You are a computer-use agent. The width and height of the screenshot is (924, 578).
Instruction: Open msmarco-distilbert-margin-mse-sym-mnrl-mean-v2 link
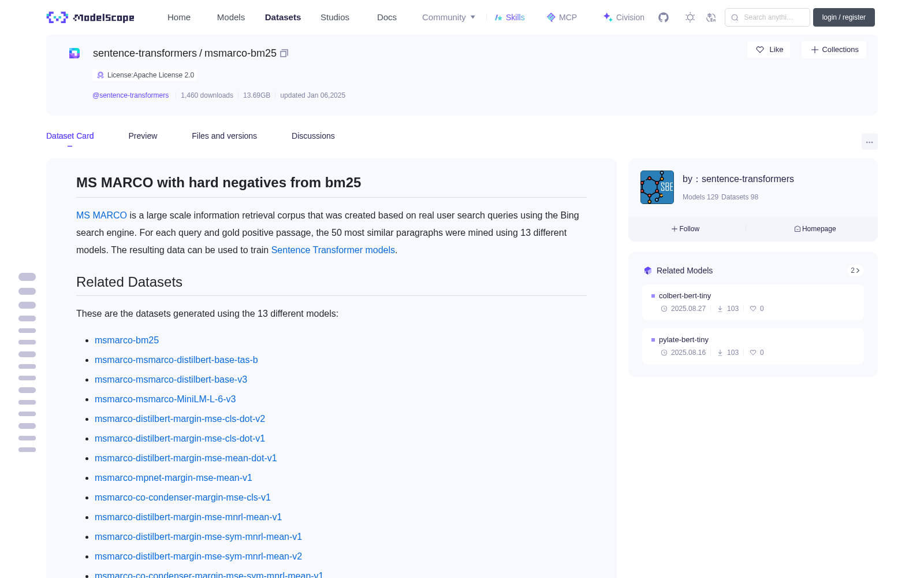(198, 557)
